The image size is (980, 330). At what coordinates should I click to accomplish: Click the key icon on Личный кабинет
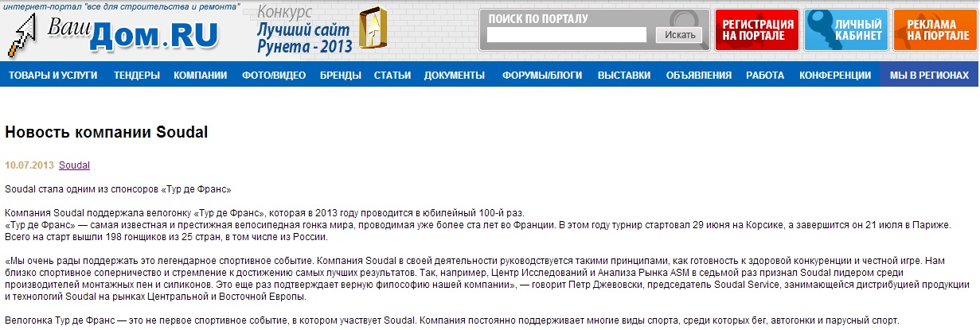pyautogui.click(x=822, y=29)
